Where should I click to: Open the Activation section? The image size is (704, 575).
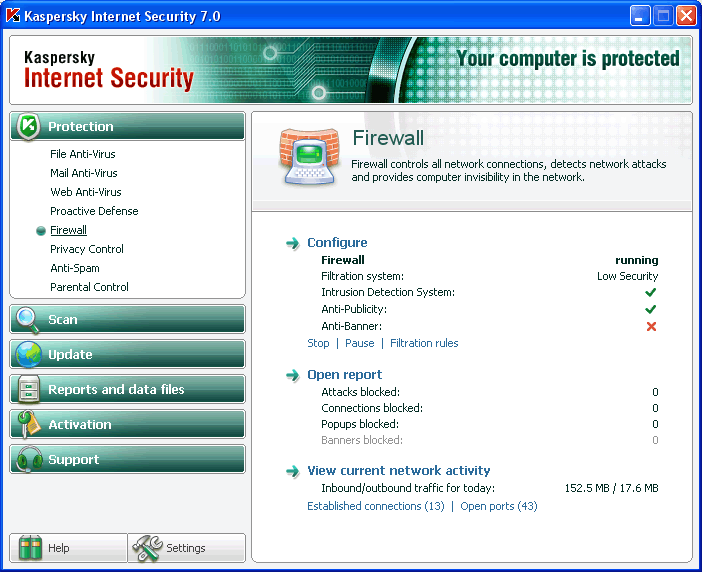coord(128,425)
